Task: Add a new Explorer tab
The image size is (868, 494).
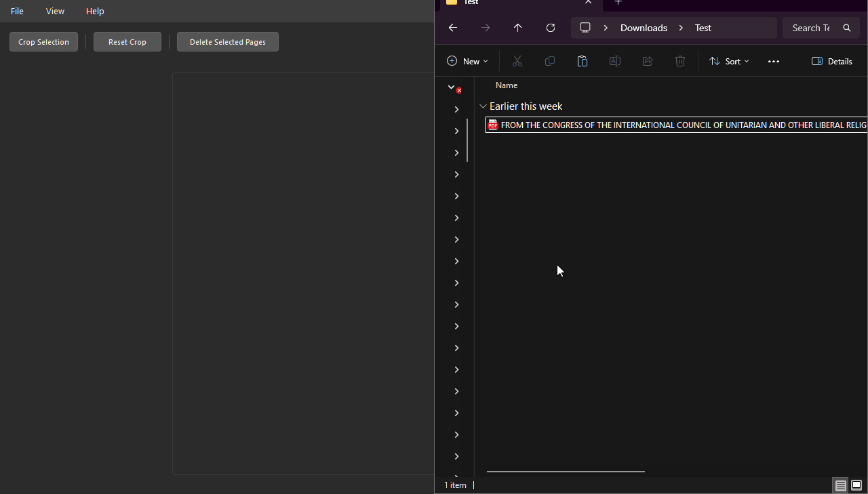Action: click(618, 2)
